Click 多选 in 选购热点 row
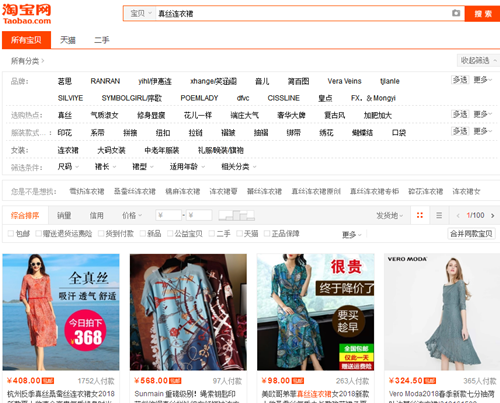This screenshot has width=500, height=403. tap(460, 114)
